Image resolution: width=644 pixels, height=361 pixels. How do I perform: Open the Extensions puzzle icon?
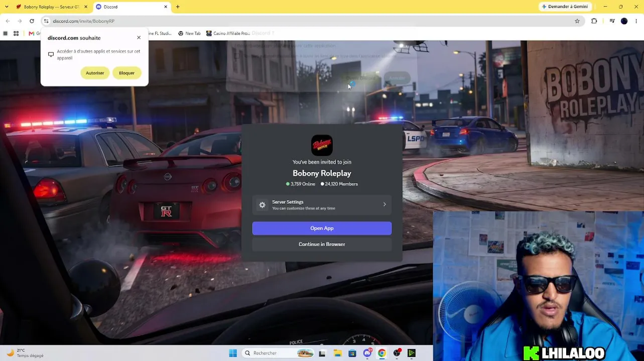point(594,21)
